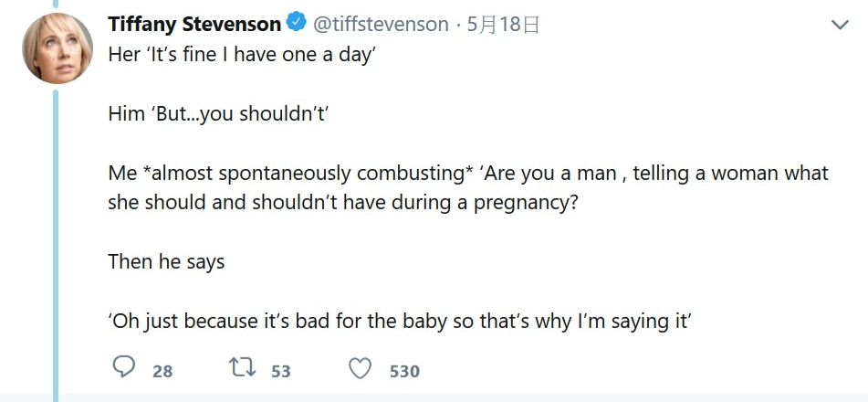The image size is (868, 402).
Task: Click the text "Then he says"
Action: click(166, 262)
